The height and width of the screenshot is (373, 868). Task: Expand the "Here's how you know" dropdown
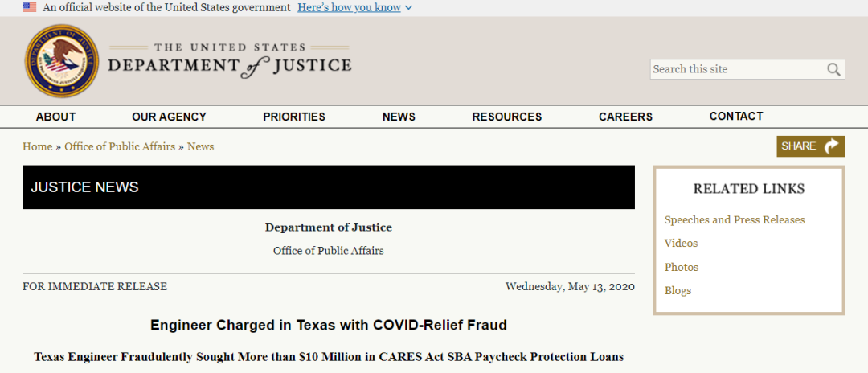click(x=354, y=7)
